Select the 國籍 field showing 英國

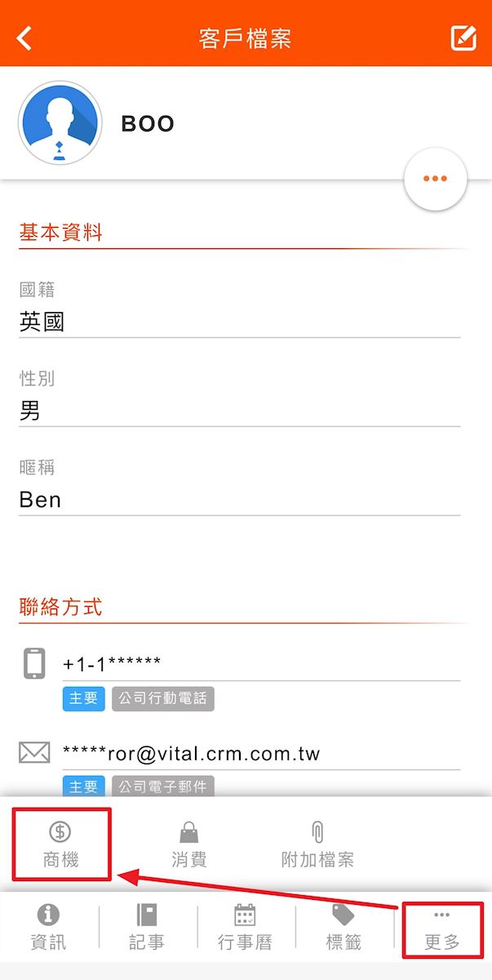click(x=239, y=323)
